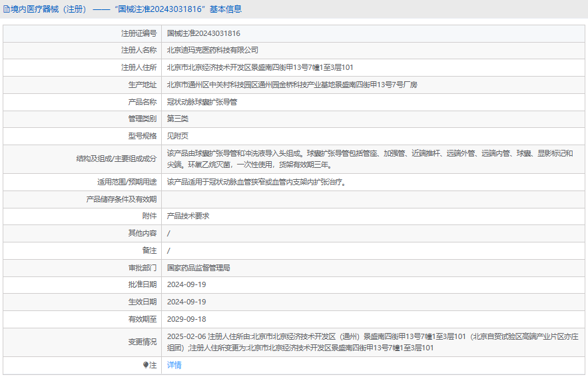Select product name 冠状动脉球囊扩张导管
The height and width of the screenshot is (379, 588).
[202, 102]
